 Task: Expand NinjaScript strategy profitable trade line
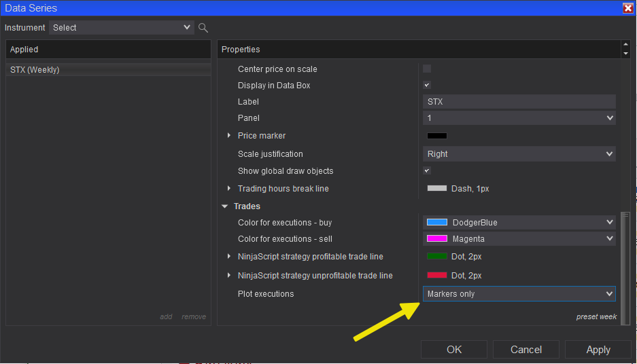(228, 257)
